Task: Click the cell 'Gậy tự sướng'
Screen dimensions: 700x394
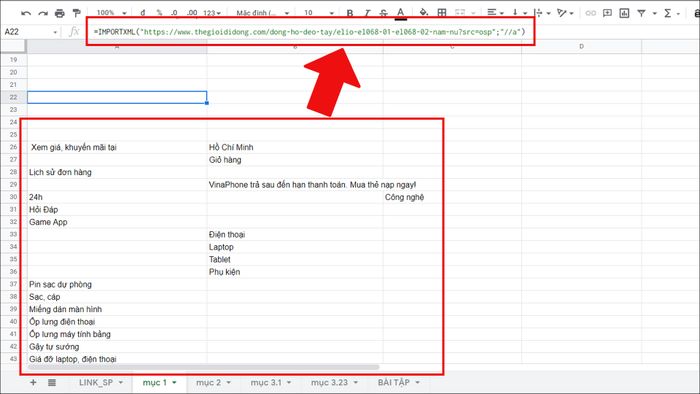Action: click(117, 347)
